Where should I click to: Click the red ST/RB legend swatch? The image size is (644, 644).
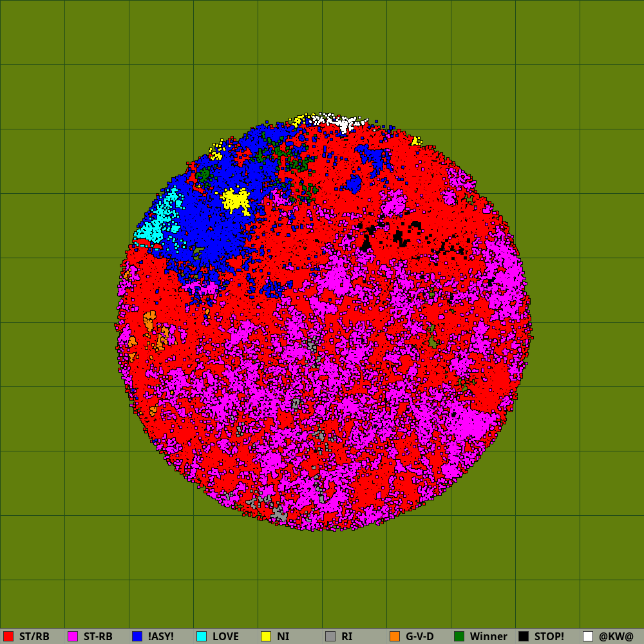8,636
